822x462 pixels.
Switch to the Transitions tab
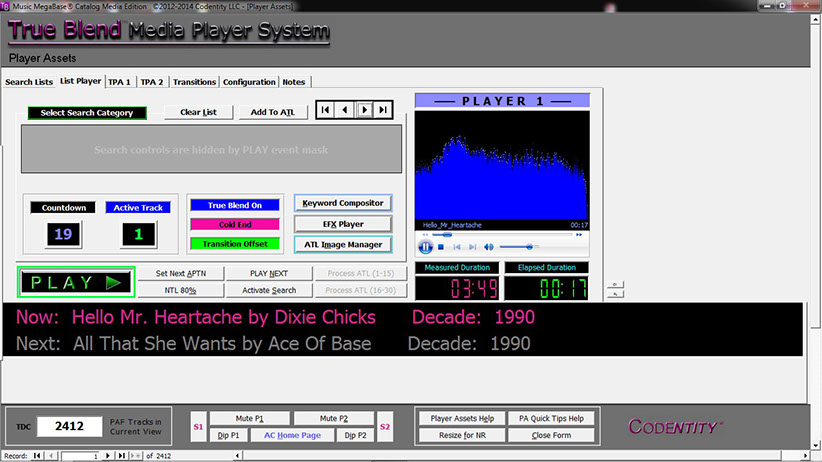coord(194,82)
